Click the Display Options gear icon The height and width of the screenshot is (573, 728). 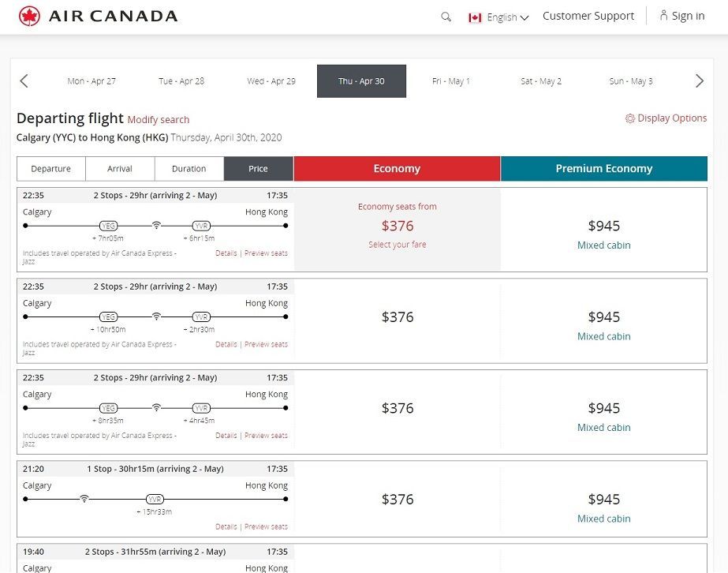click(630, 118)
